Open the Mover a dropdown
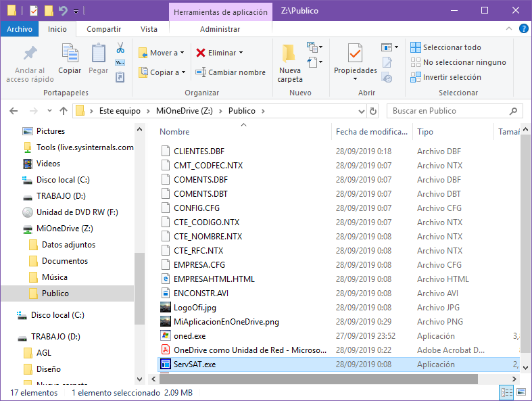The image size is (532, 401). 162,53
